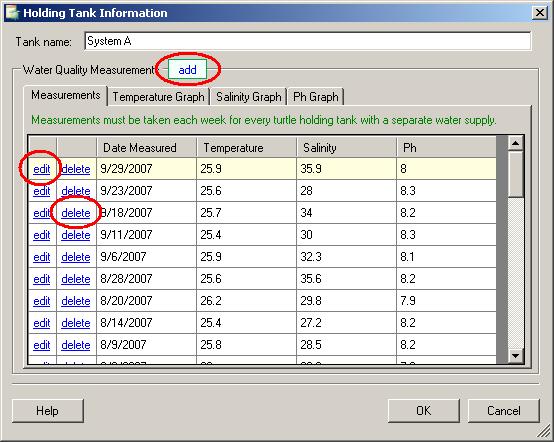554x442 pixels.
Task: Delete the 9/18/2007 measurement
Action: coord(76,213)
